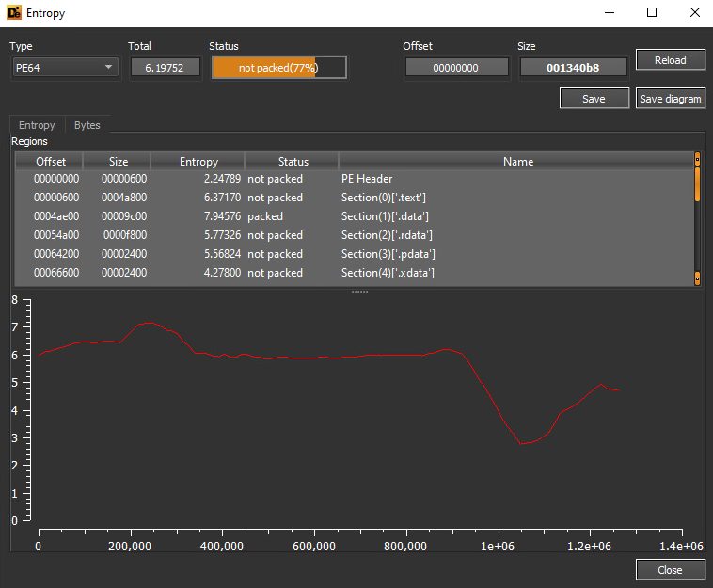Sort regions by the Entropy column header
This screenshot has height=588, width=713.
click(198, 162)
